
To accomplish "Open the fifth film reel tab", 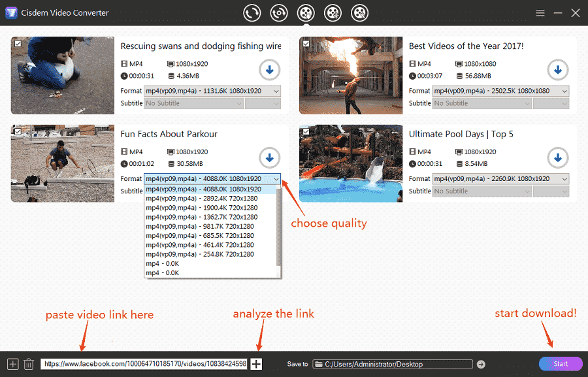I will click(x=359, y=13).
